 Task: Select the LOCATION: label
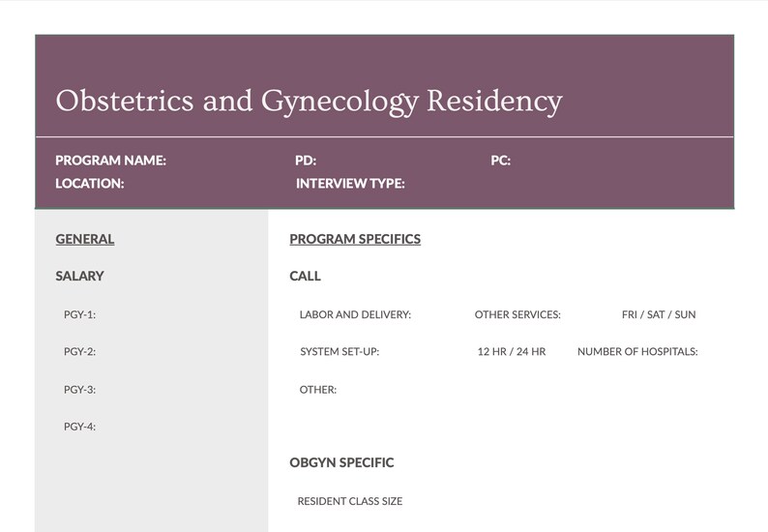(90, 184)
